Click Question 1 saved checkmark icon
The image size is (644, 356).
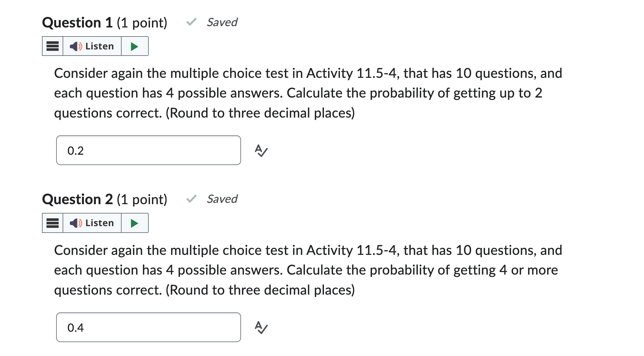pyautogui.click(x=191, y=22)
